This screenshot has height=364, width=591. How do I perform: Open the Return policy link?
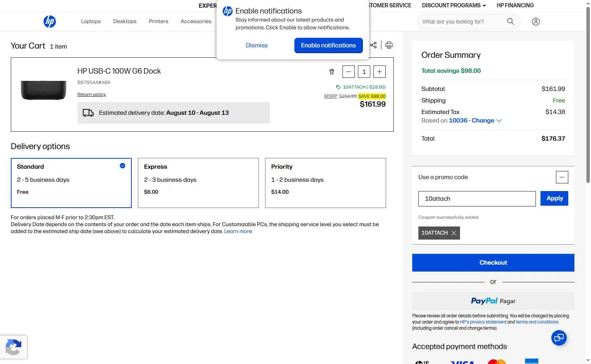coord(92,94)
